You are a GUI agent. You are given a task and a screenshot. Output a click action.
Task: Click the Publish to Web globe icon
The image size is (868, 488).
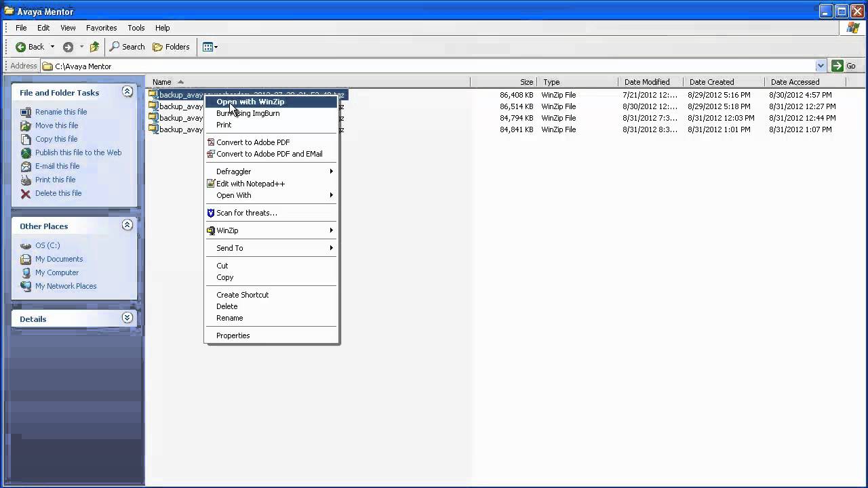tap(26, 152)
